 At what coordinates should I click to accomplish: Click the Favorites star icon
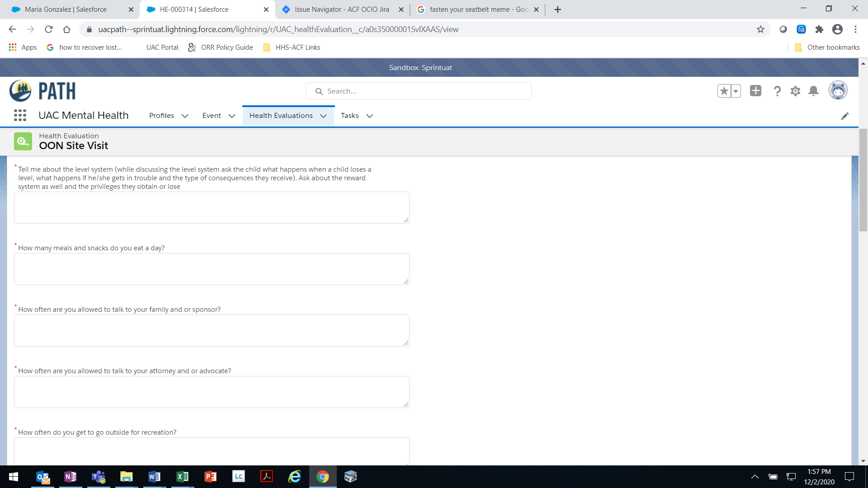(x=724, y=91)
